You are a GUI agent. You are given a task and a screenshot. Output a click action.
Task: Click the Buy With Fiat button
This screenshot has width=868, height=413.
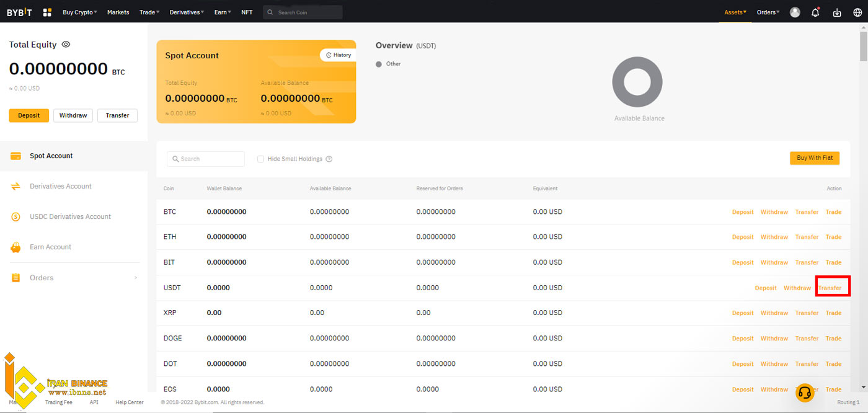pyautogui.click(x=815, y=158)
